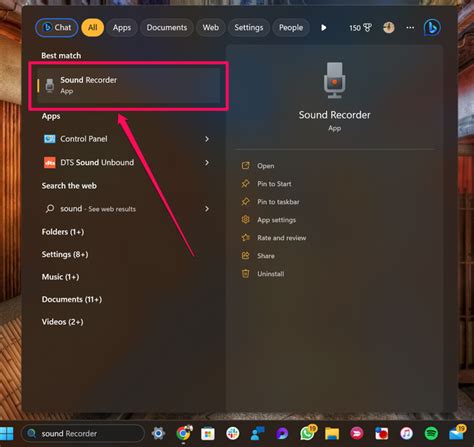Click the pin icon beside Pin to taskbar
The width and height of the screenshot is (474, 447).
(x=246, y=202)
